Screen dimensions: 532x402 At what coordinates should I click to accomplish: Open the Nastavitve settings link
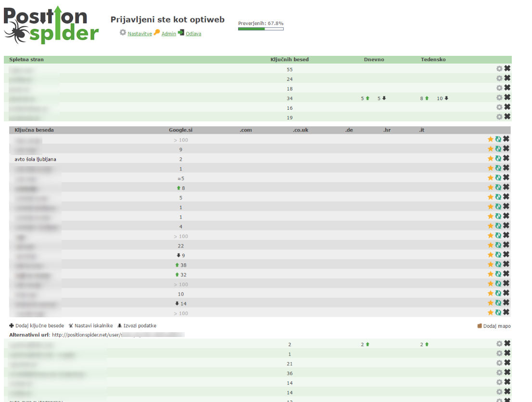click(x=139, y=34)
